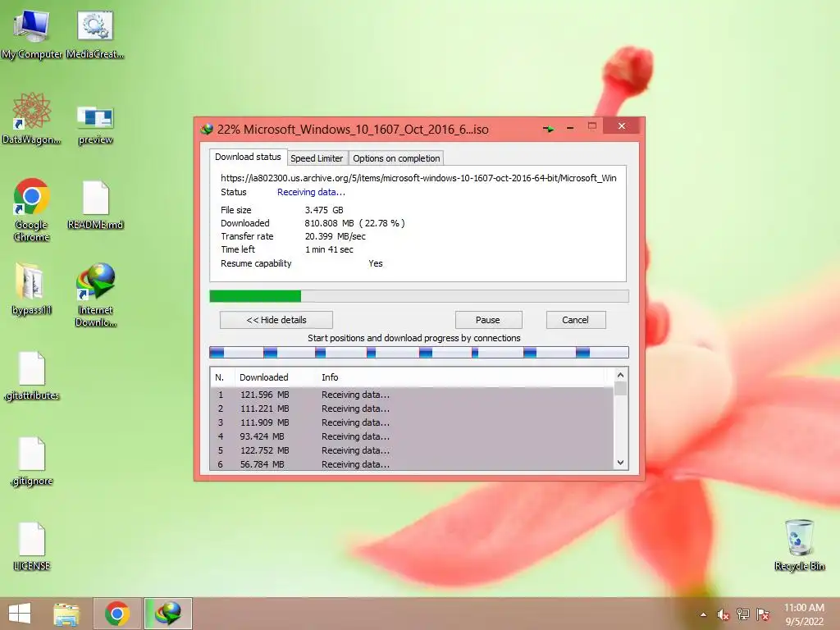This screenshot has width=840, height=630.
Task: Select .gitattributes file on desktop
Action: (x=32, y=376)
